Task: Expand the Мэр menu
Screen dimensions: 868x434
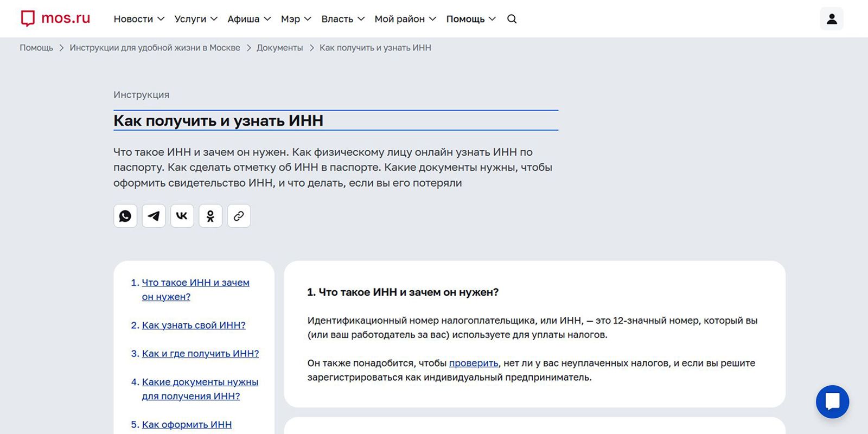Action: pyautogui.click(x=296, y=19)
